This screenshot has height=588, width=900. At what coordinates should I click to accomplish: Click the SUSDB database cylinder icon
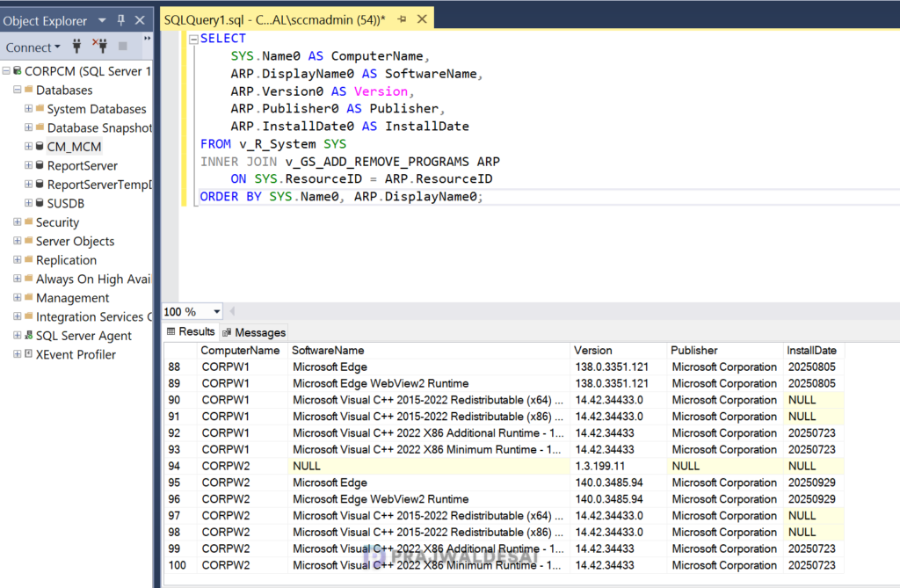point(40,203)
